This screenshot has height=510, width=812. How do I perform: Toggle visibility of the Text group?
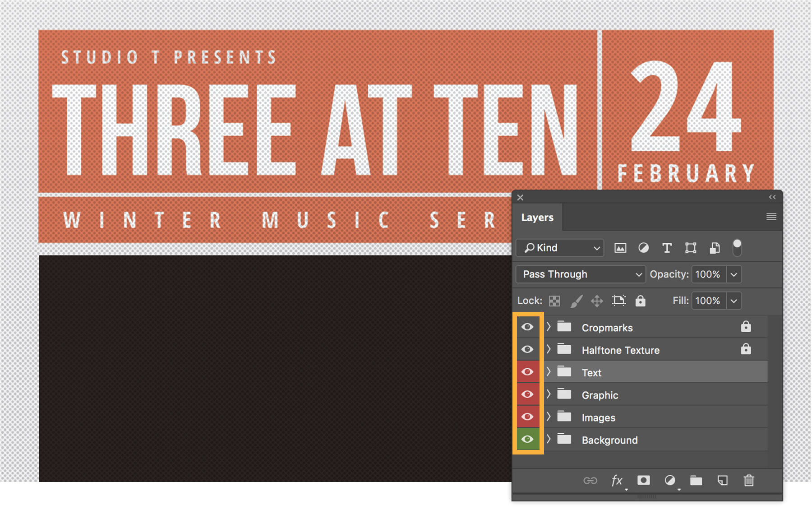pos(527,372)
